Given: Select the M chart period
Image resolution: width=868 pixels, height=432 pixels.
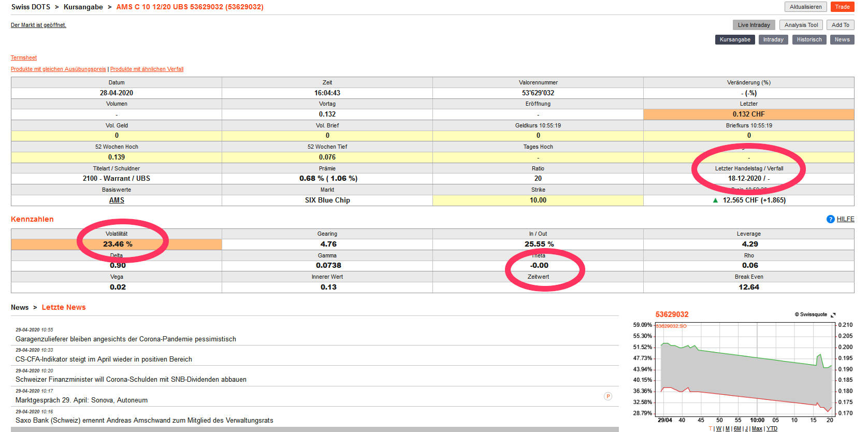Looking at the screenshot, I should click(728, 429).
